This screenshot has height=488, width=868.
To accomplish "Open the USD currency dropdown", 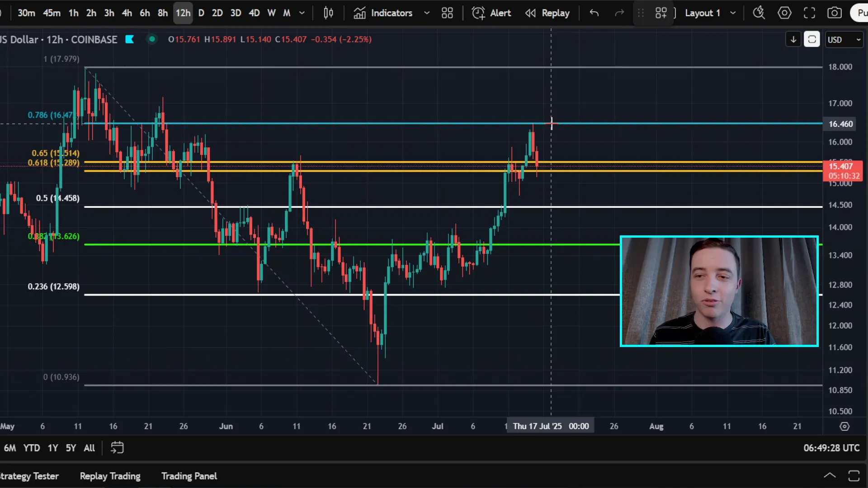I will click(844, 40).
